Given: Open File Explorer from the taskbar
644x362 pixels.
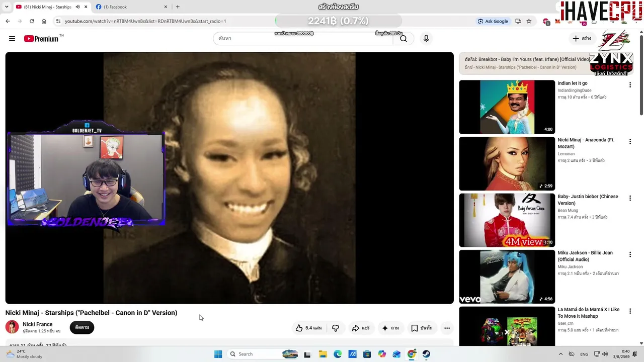Looking at the screenshot, I should pyautogui.click(x=323, y=354).
